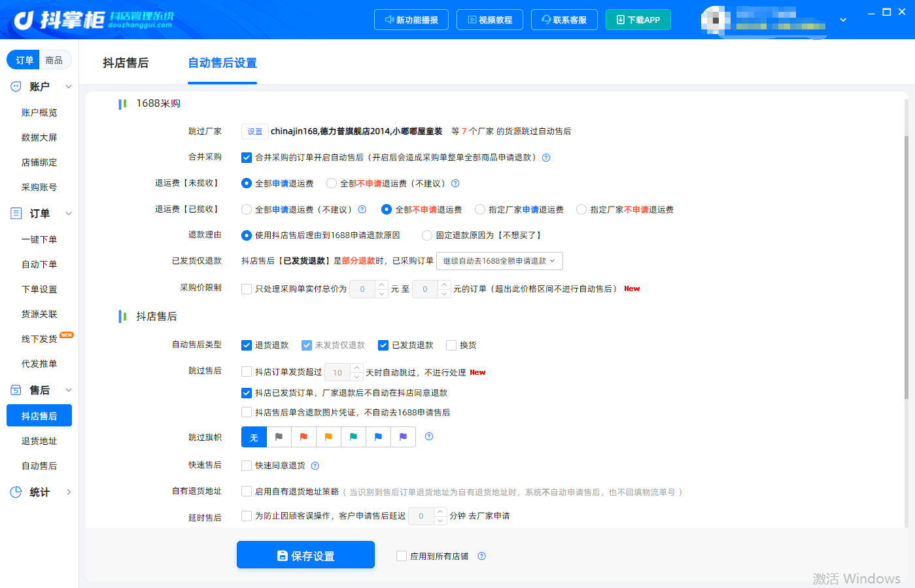Check 应用到所有店铺 checkbox
This screenshot has width=915, height=588.
pos(402,556)
